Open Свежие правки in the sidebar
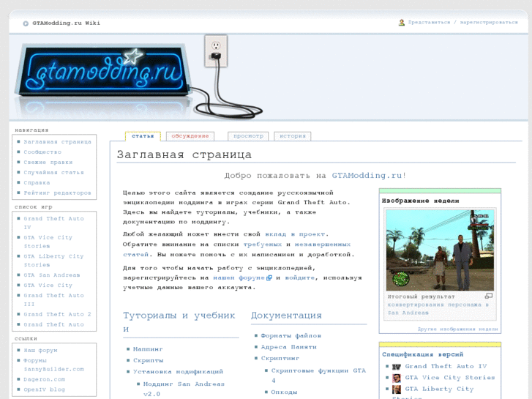 tap(48, 163)
